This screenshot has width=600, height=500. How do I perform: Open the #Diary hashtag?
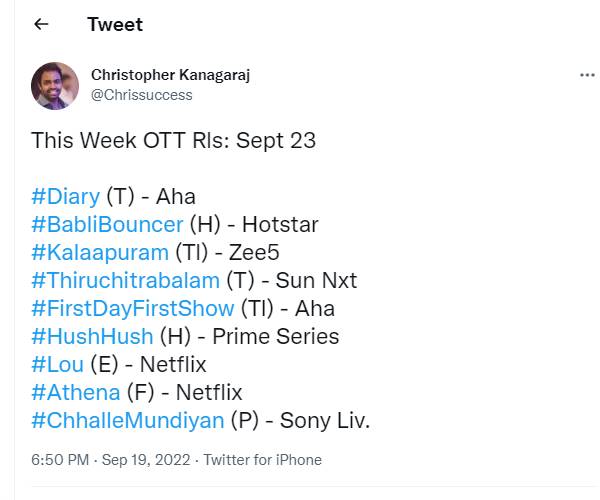66,197
